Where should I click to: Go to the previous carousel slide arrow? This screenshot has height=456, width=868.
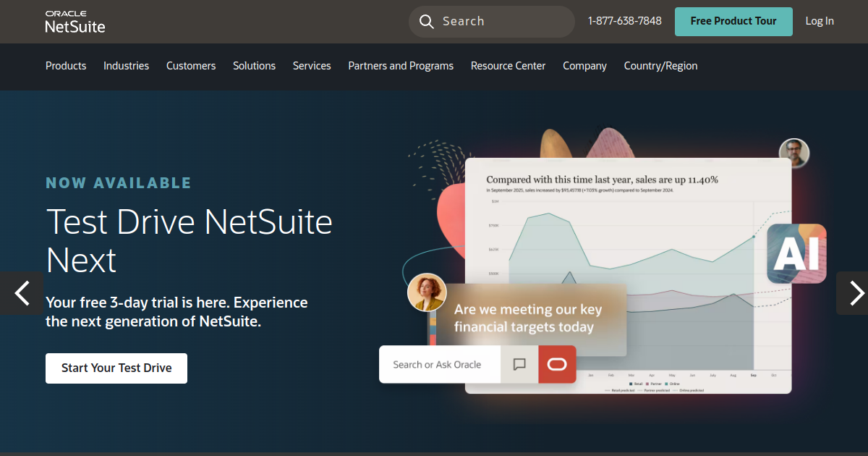coord(22,293)
